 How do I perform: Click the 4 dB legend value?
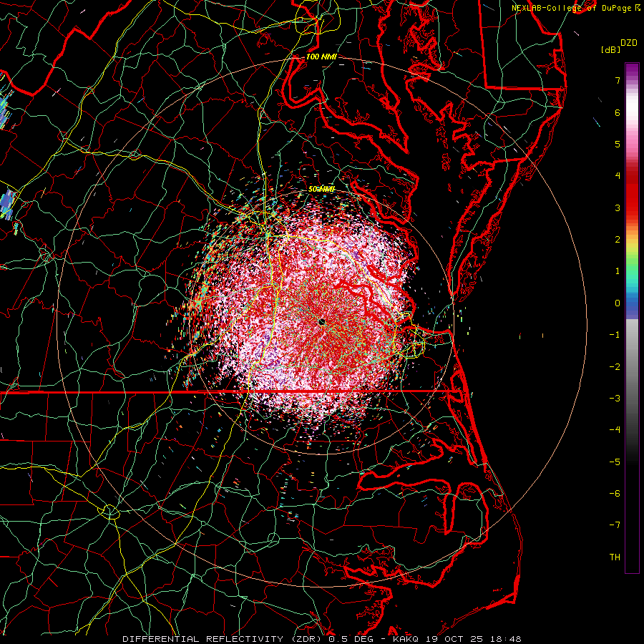point(618,176)
